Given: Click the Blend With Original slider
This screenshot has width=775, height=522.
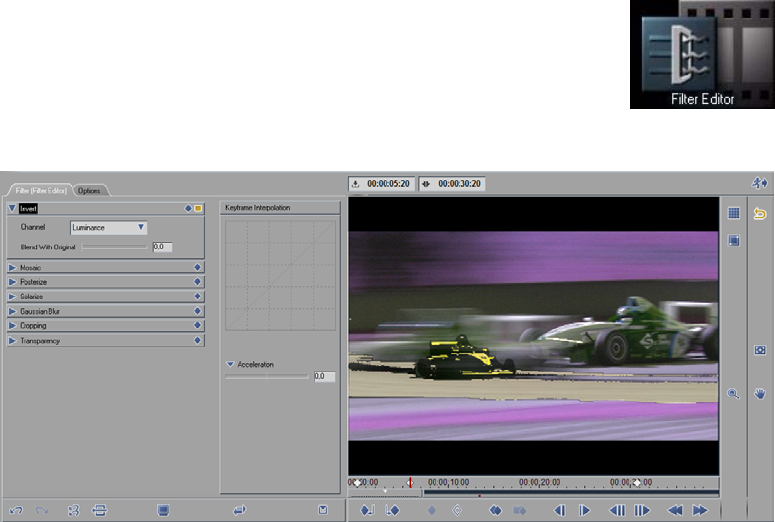Looking at the screenshot, I should coord(114,246).
